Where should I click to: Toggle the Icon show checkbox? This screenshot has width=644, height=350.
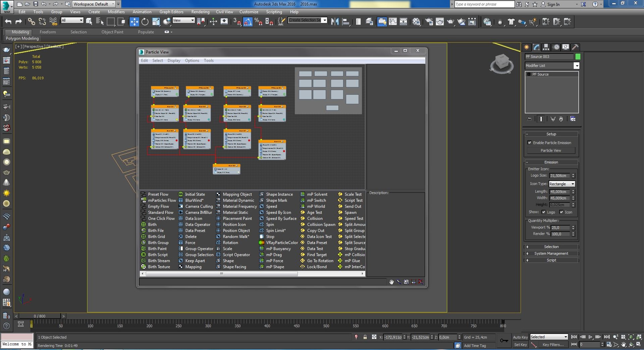tap(561, 212)
